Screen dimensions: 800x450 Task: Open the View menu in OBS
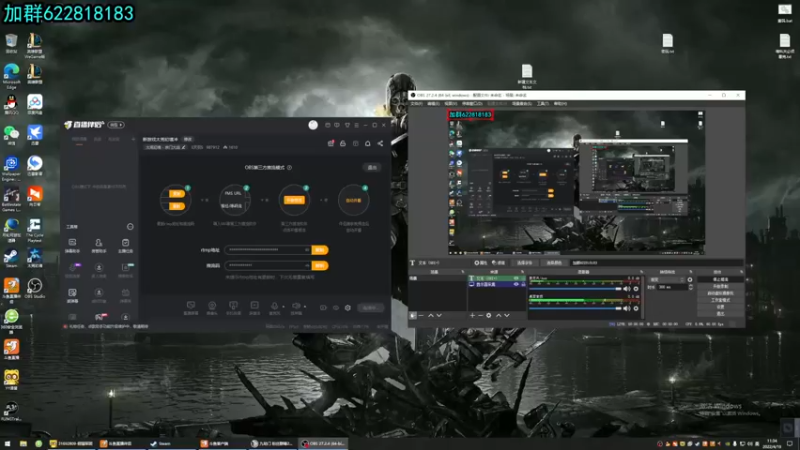[x=451, y=104]
